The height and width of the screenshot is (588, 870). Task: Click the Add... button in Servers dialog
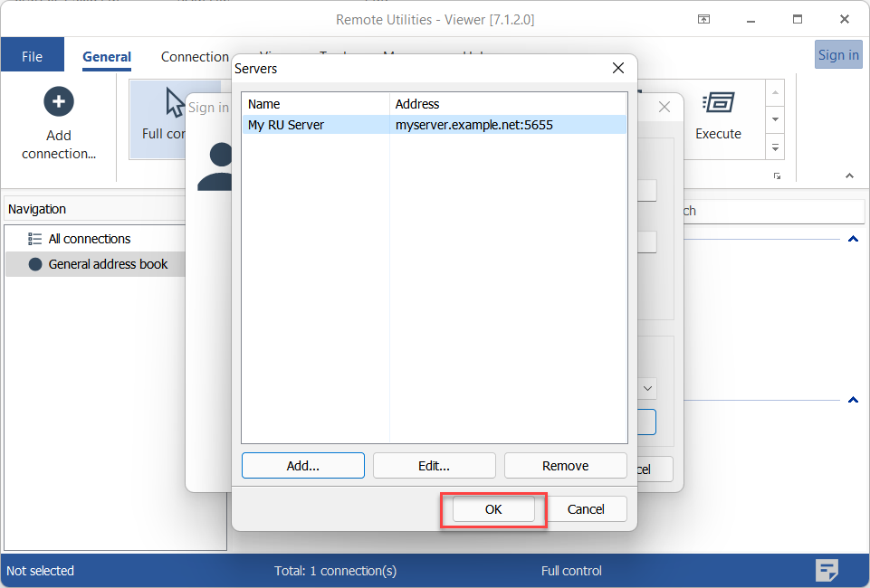[302, 466]
